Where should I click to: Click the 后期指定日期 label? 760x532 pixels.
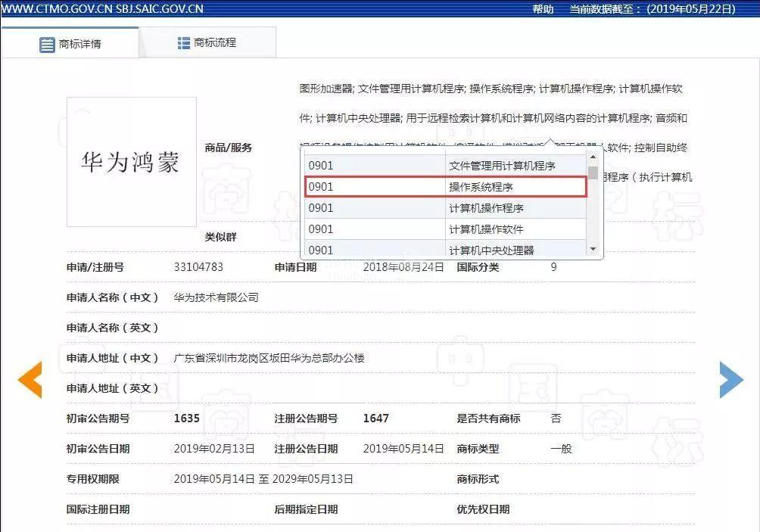pyautogui.click(x=306, y=509)
